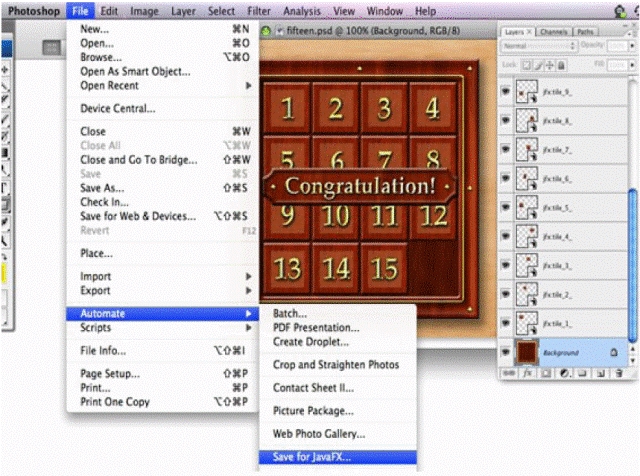
Task: Hide the jfx:tile_5_ layer
Action: 506,207
